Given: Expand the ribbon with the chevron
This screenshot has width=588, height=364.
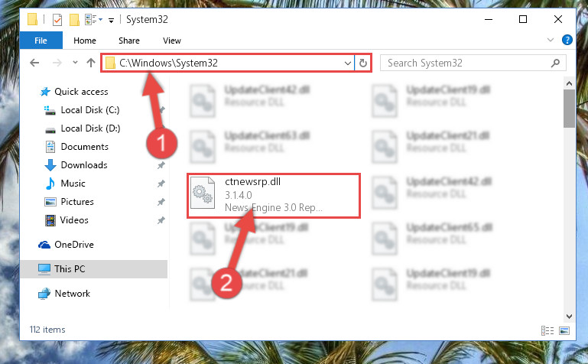Looking at the screenshot, I should click(550, 40).
